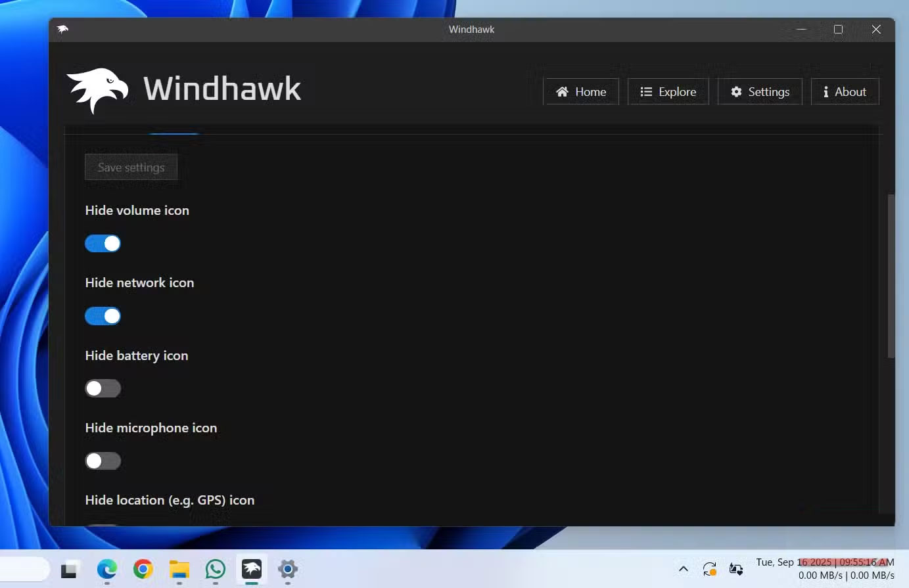Click the "Hide location (e.g. GPS) icon" label
Screen dimensions: 909x588
pyautogui.click(x=170, y=500)
